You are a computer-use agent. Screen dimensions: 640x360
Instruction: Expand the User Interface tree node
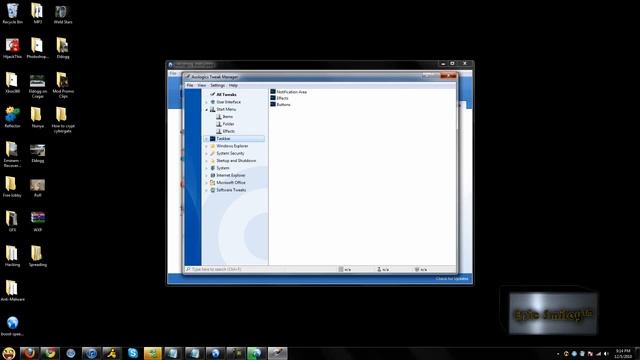point(207,102)
